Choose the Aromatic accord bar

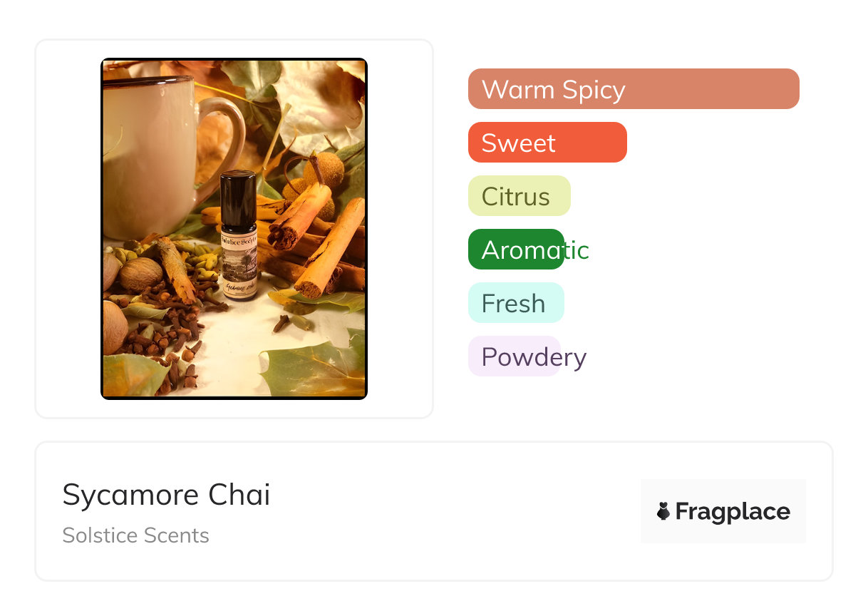click(516, 250)
